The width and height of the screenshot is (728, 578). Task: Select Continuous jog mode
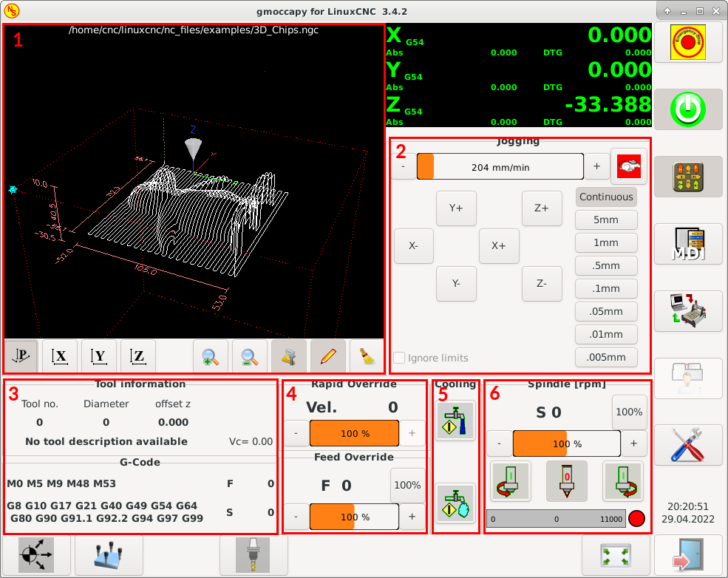pos(606,197)
